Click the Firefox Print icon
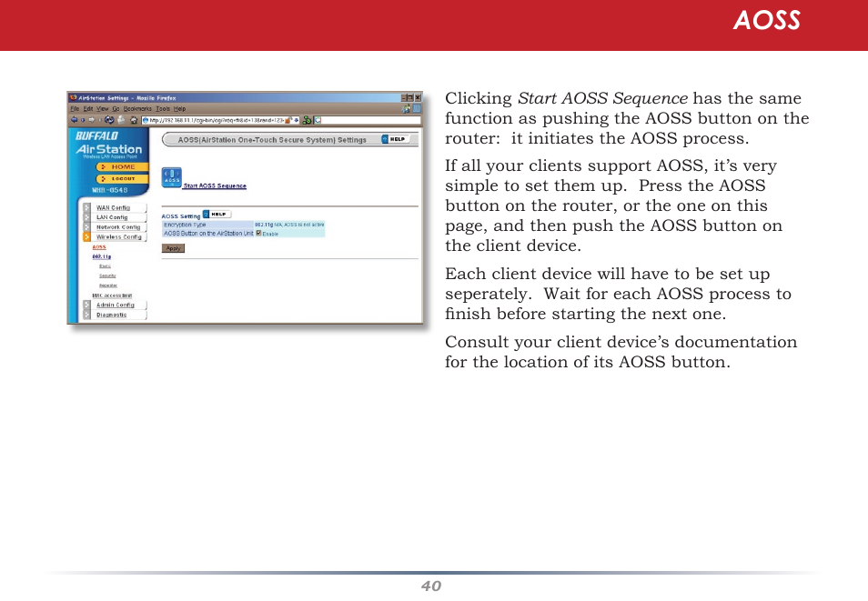The height and width of the screenshot is (601, 868). point(121,119)
